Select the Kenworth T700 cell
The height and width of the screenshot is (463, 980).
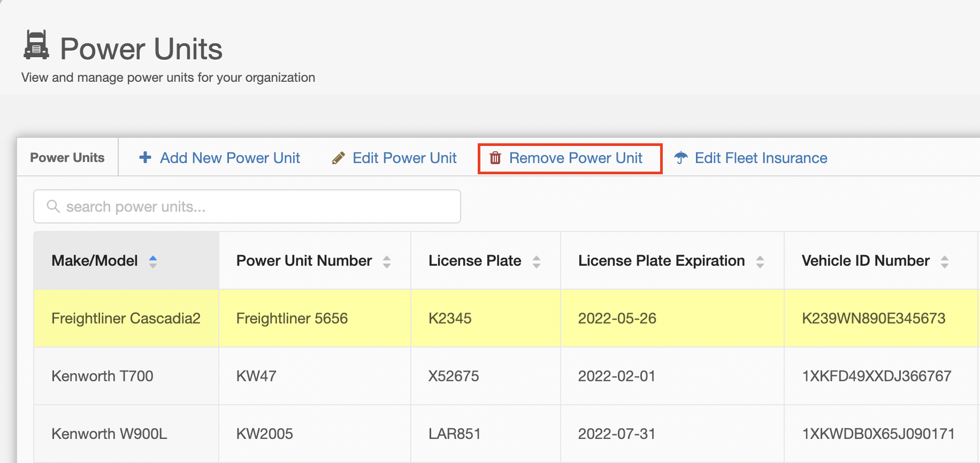point(126,376)
